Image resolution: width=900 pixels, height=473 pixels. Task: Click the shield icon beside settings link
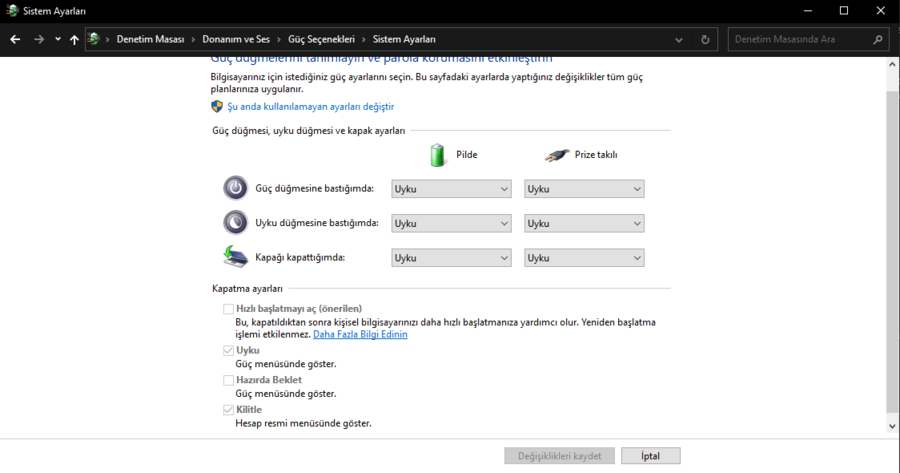tap(216, 106)
